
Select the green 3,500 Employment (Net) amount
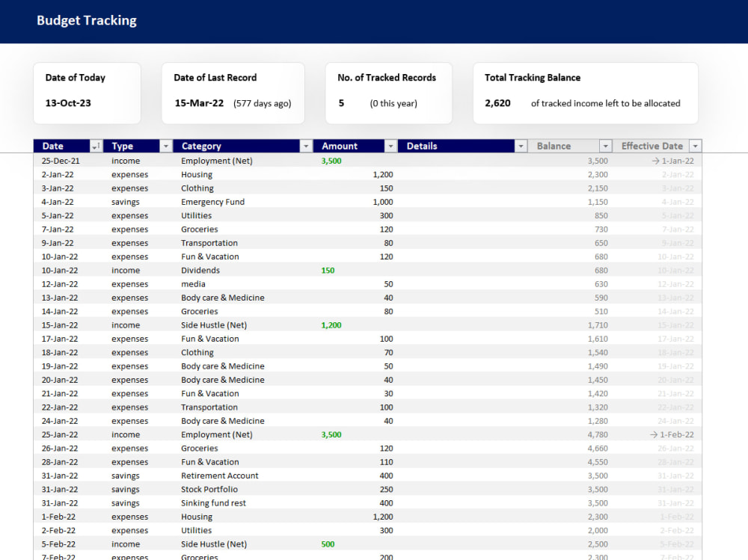(x=331, y=160)
